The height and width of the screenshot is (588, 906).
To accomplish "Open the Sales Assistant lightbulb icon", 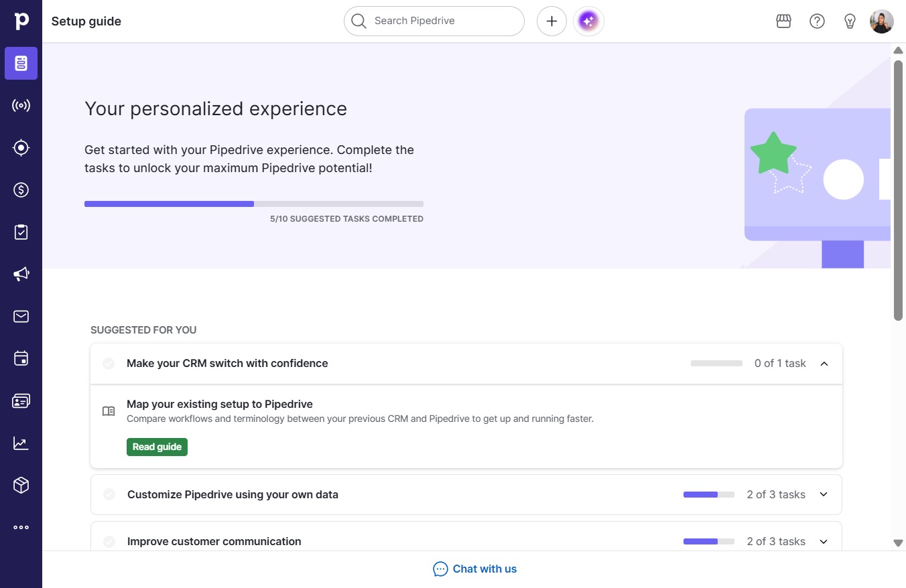I will click(x=850, y=21).
